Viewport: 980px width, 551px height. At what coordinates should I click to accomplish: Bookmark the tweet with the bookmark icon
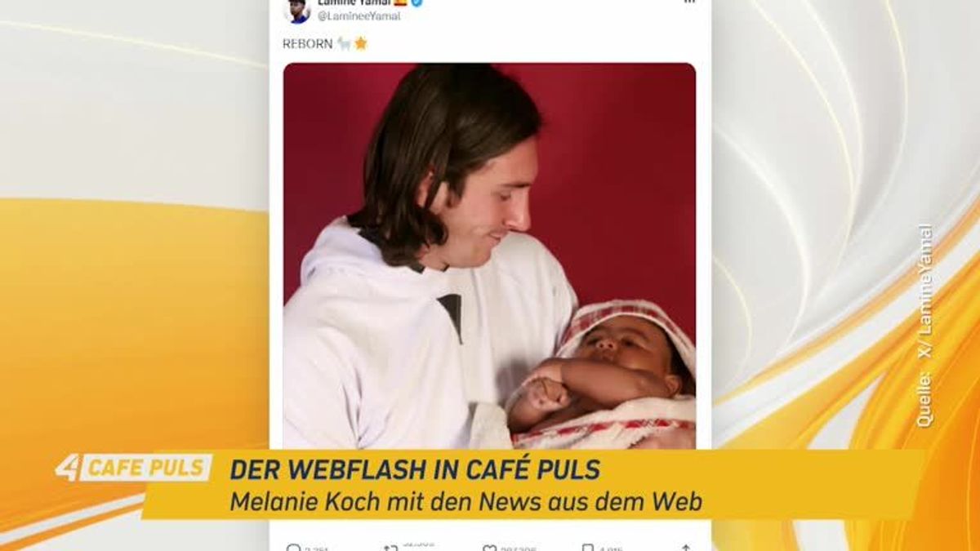(587, 547)
